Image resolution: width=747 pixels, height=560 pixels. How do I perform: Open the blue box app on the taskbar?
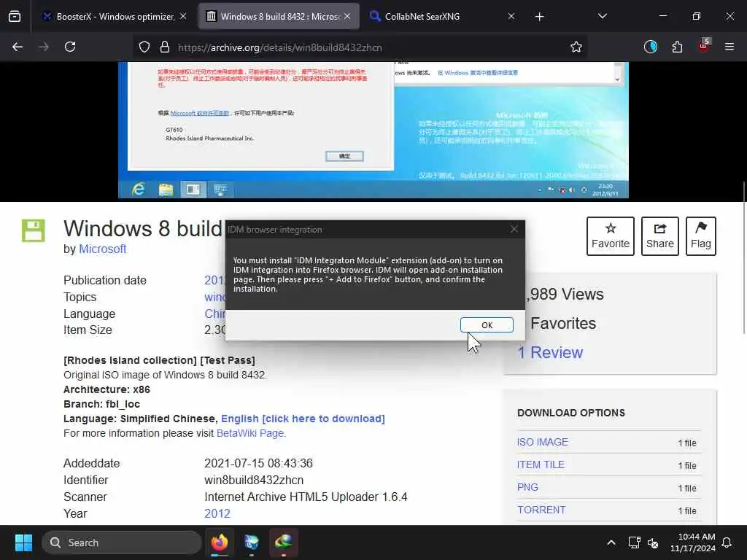[252, 542]
